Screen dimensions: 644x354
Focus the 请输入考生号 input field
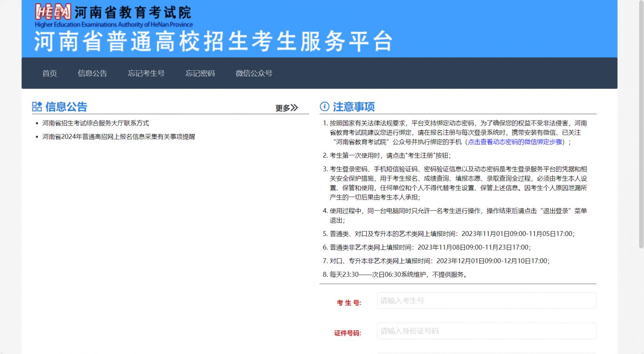point(486,301)
